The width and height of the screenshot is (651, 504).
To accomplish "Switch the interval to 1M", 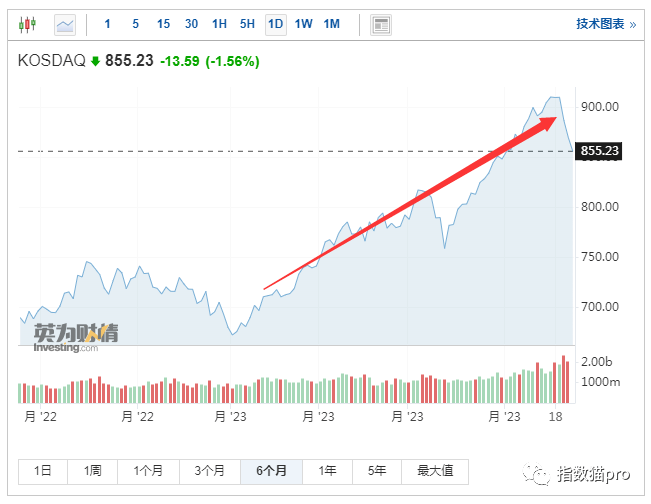I will 333,23.
